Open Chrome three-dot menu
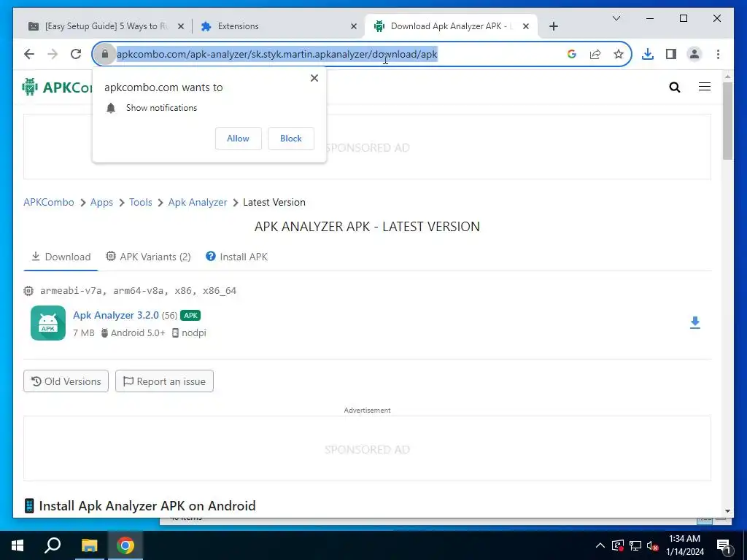The height and width of the screenshot is (560, 747). (x=718, y=54)
